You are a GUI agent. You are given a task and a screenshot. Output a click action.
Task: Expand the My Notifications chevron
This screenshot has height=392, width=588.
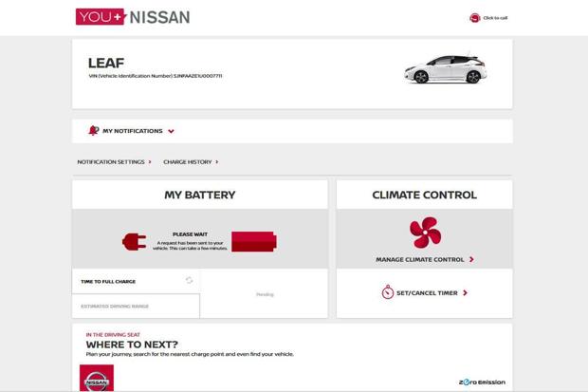(171, 131)
